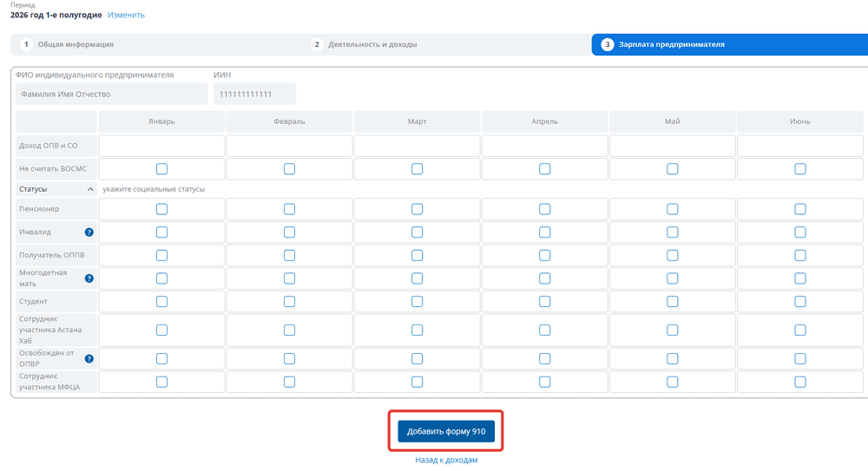
Task: Click the step 1 number circle
Action: (x=26, y=44)
